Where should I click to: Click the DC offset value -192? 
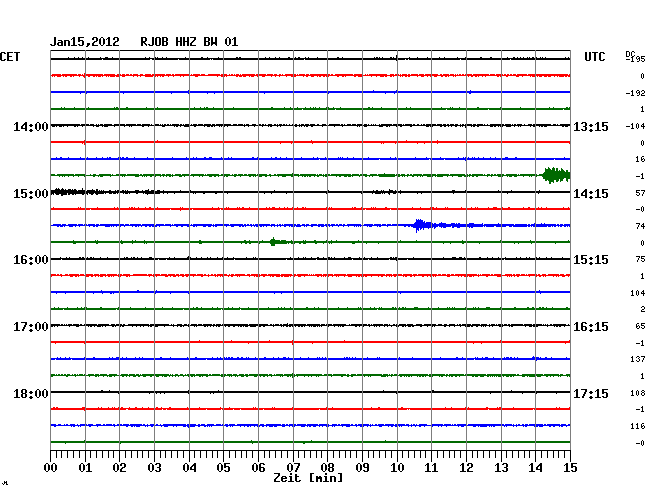(x=635, y=93)
